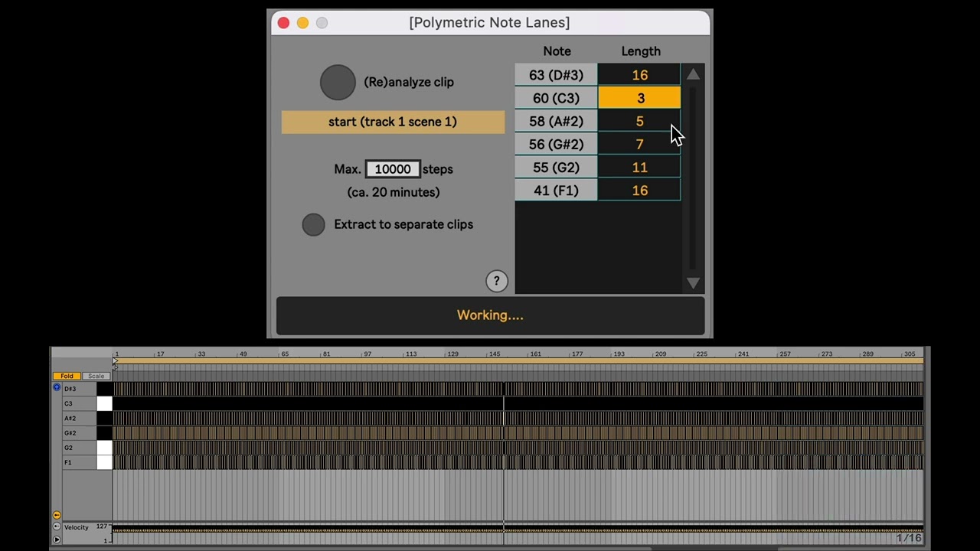
Task: Click the 60 (C3) note cell
Action: [x=556, y=98]
